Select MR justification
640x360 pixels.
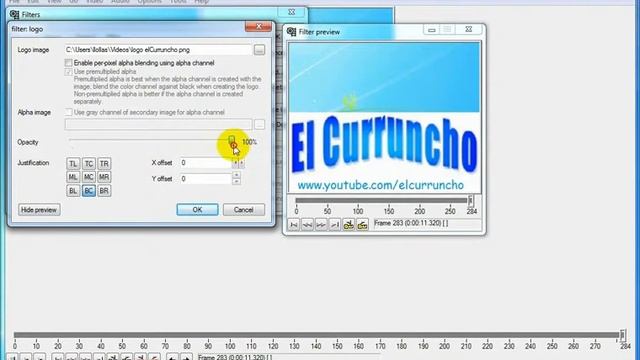coord(104,177)
